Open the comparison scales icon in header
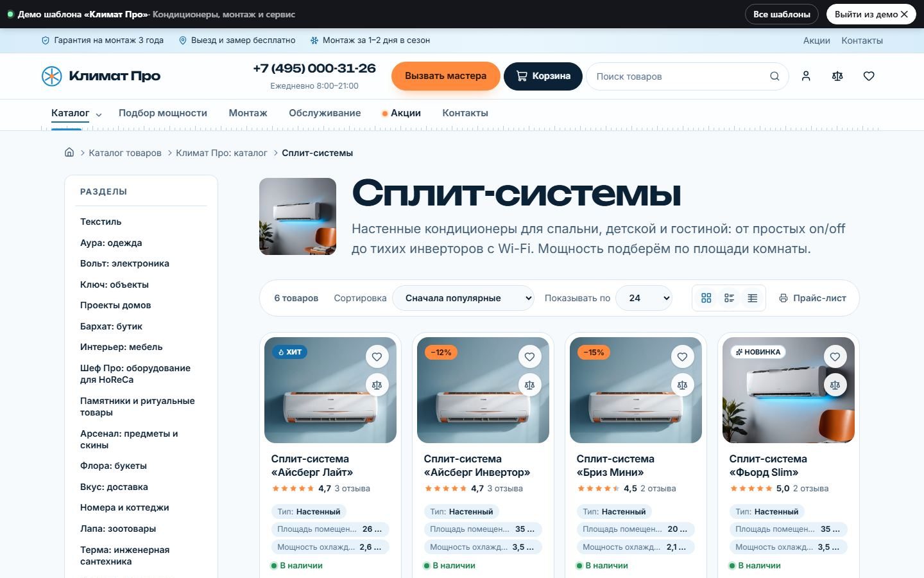 (837, 76)
